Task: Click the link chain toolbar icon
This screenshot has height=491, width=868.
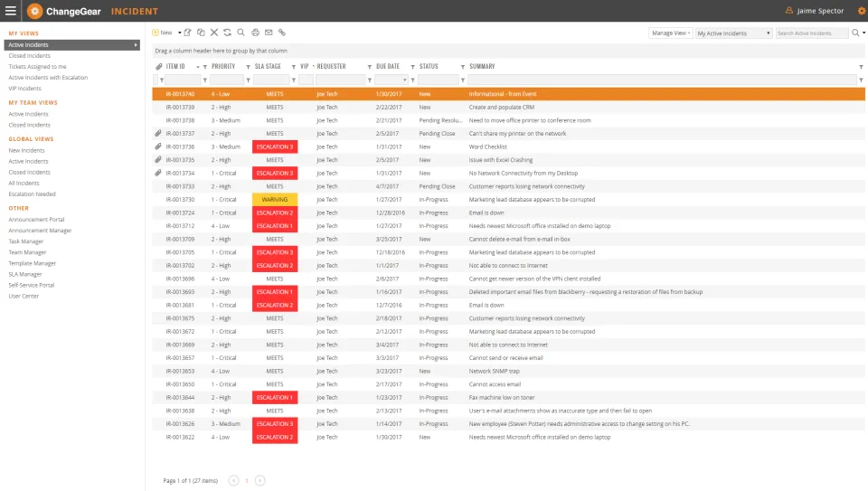Action: coord(282,33)
